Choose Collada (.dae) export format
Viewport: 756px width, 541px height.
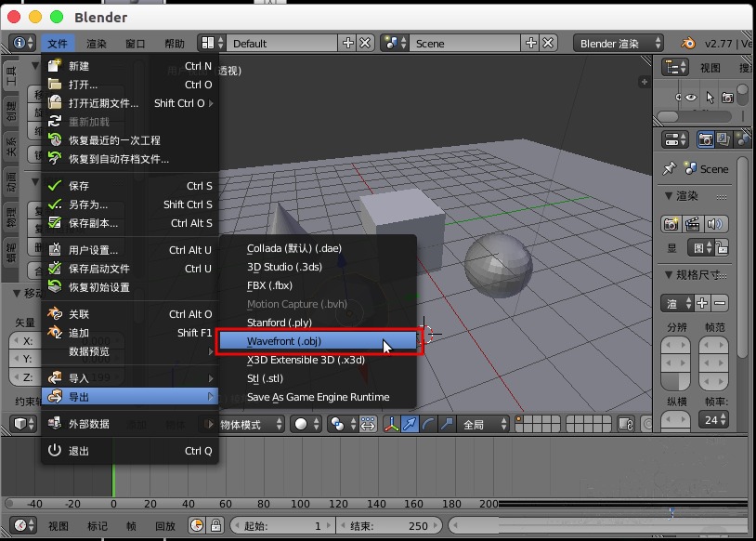click(318, 248)
